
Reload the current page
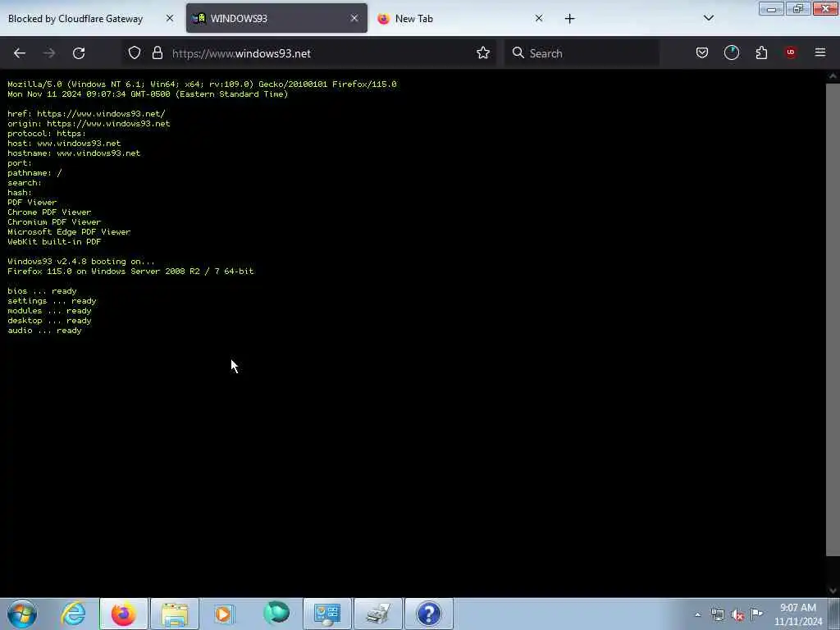click(x=79, y=53)
